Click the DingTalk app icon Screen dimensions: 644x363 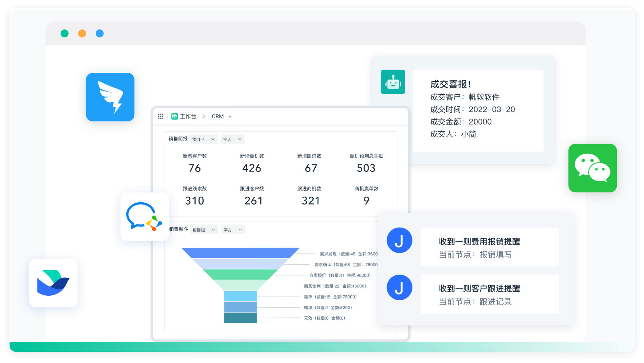110,97
